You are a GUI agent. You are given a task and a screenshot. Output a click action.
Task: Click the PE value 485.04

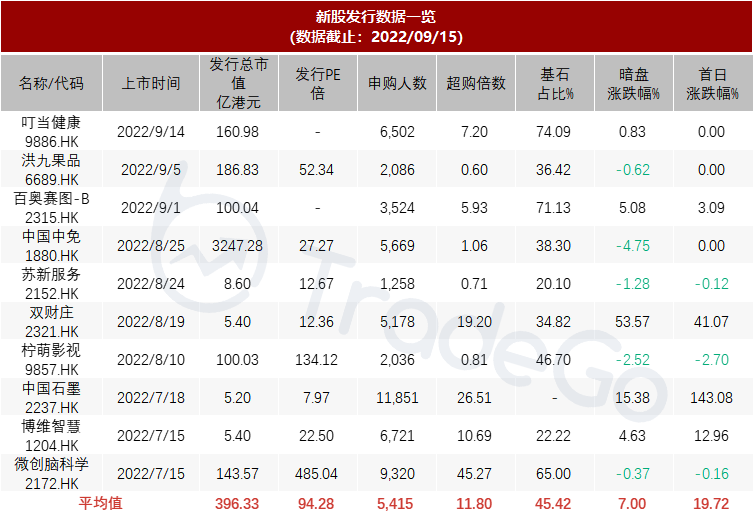tap(316, 473)
